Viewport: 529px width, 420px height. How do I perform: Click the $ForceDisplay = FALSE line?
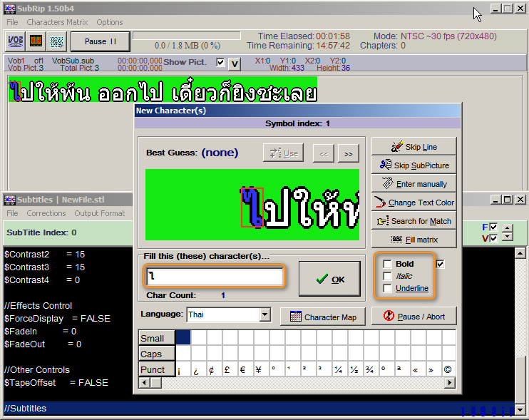point(57,319)
